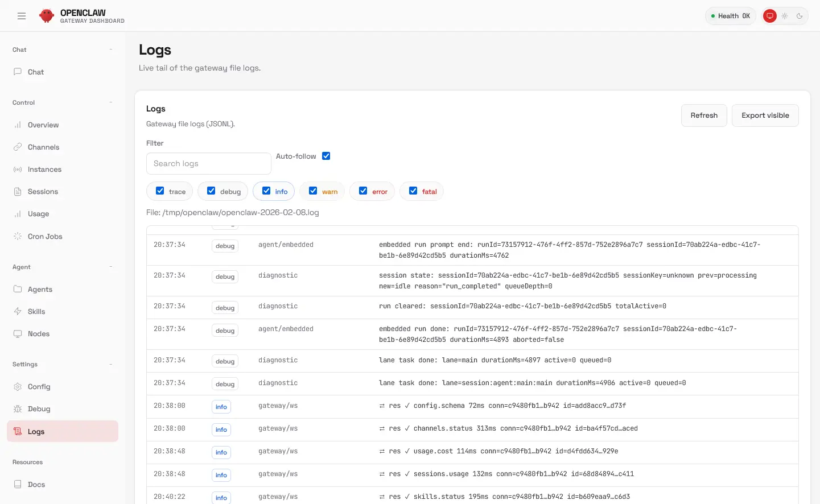Collapse the Control sidebar section

pyautogui.click(x=110, y=102)
